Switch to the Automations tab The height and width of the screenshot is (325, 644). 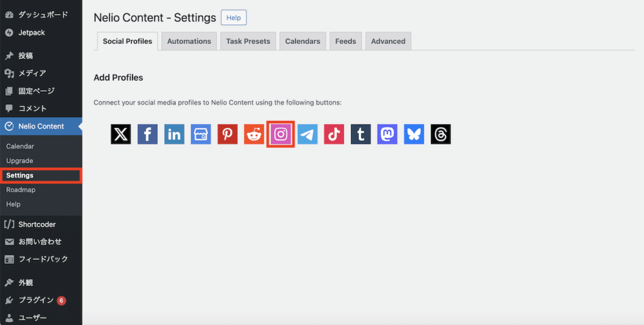point(189,41)
